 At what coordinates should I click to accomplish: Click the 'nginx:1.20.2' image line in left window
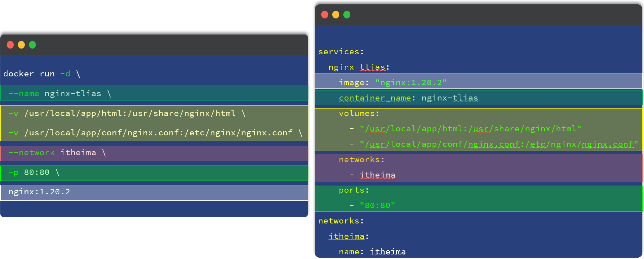click(154, 193)
